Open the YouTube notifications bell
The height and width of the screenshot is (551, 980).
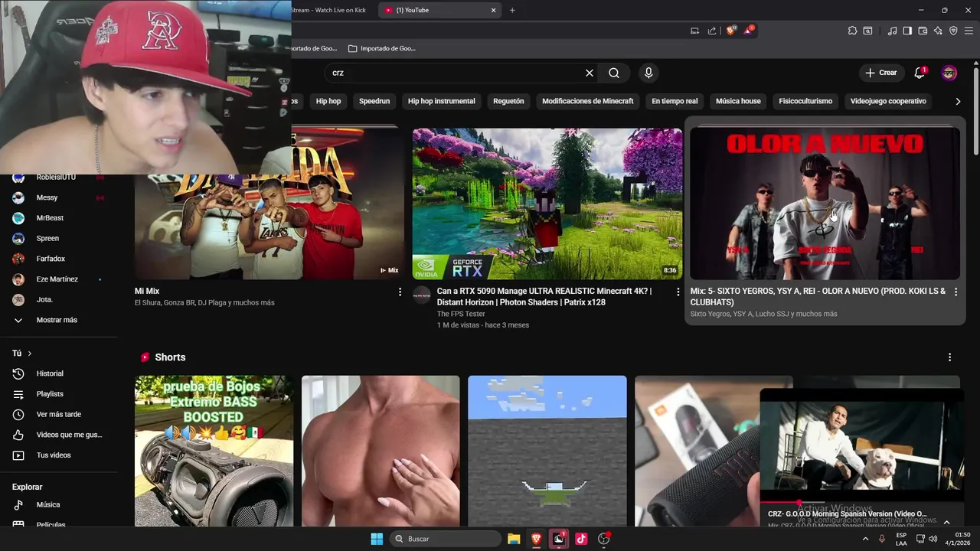click(x=920, y=73)
